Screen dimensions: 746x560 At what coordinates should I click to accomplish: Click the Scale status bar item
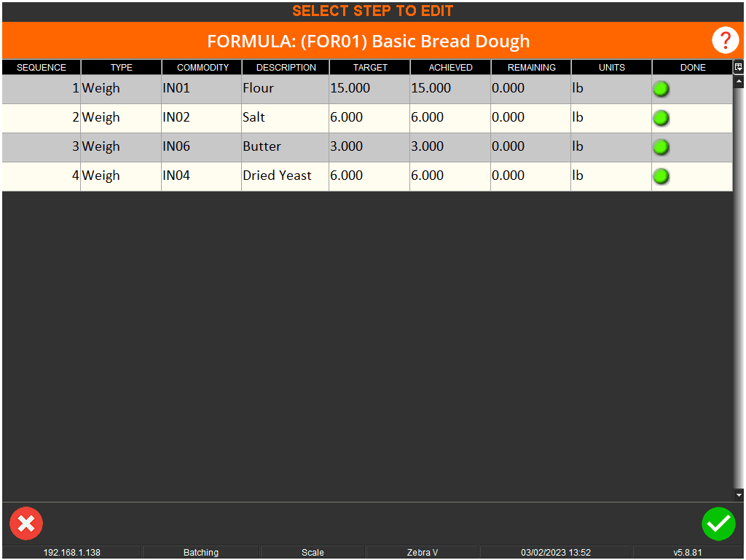313,553
